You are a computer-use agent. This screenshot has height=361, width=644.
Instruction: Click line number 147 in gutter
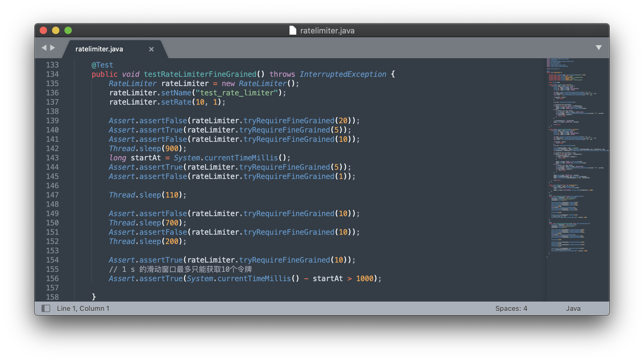[x=52, y=195]
